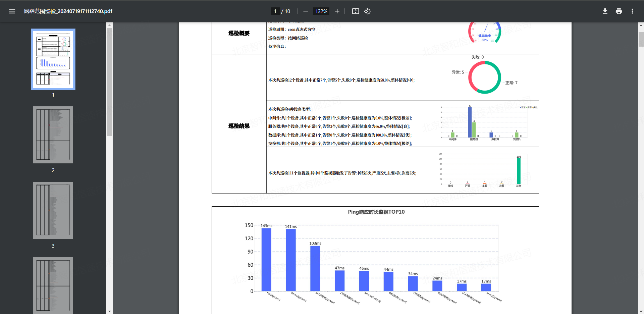This screenshot has height=314, width=644.
Task: Click the file name 网络范围巡检 title
Action: [68, 11]
